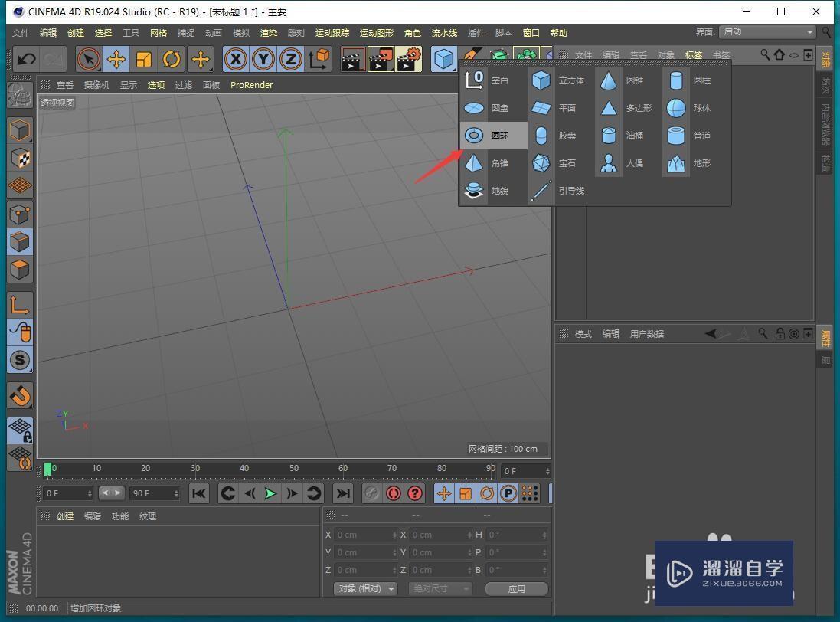Select the Scale tool
Screen dimensions: 840x622
(x=144, y=59)
